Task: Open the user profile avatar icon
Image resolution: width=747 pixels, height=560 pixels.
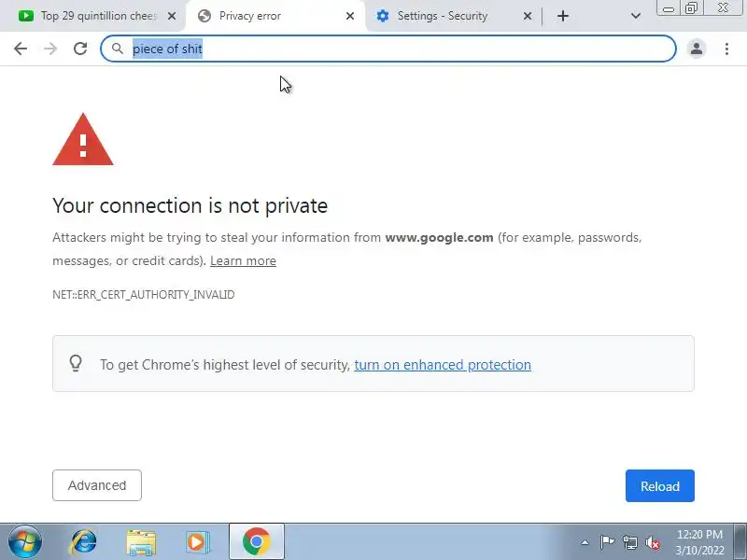Action: (697, 49)
